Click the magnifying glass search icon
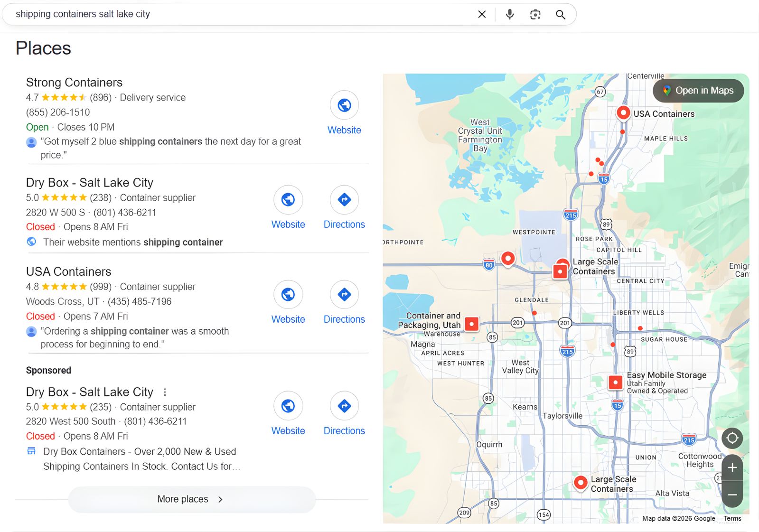Screen dimensions: 759x532 point(561,14)
